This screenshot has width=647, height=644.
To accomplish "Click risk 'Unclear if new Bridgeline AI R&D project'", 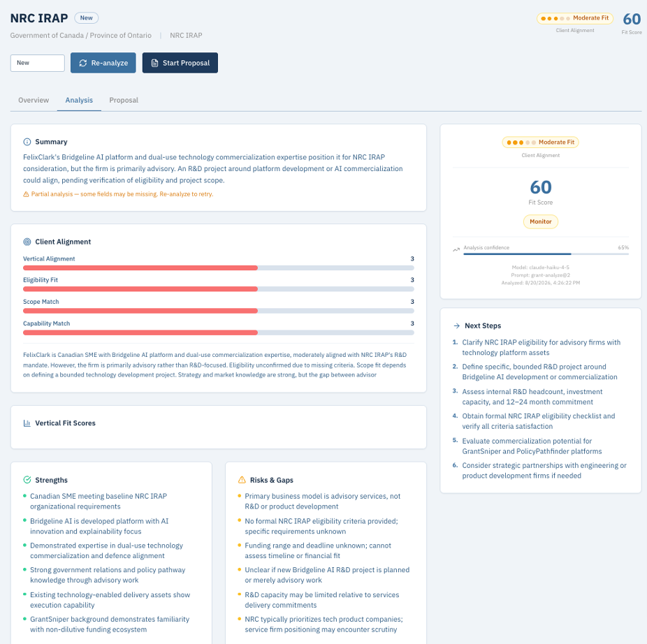I will click(x=327, y=575).
